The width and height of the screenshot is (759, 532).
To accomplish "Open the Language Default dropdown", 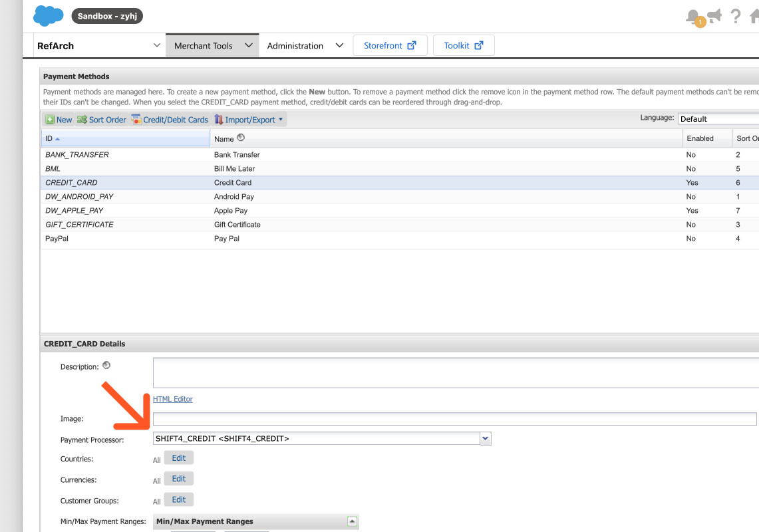I will click(x=718, y=119).
